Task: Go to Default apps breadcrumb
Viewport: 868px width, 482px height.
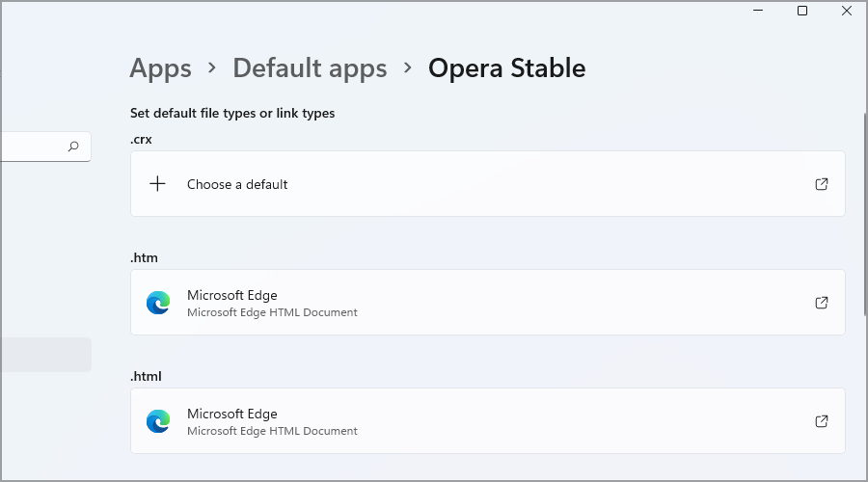Action: click(310, 68)
